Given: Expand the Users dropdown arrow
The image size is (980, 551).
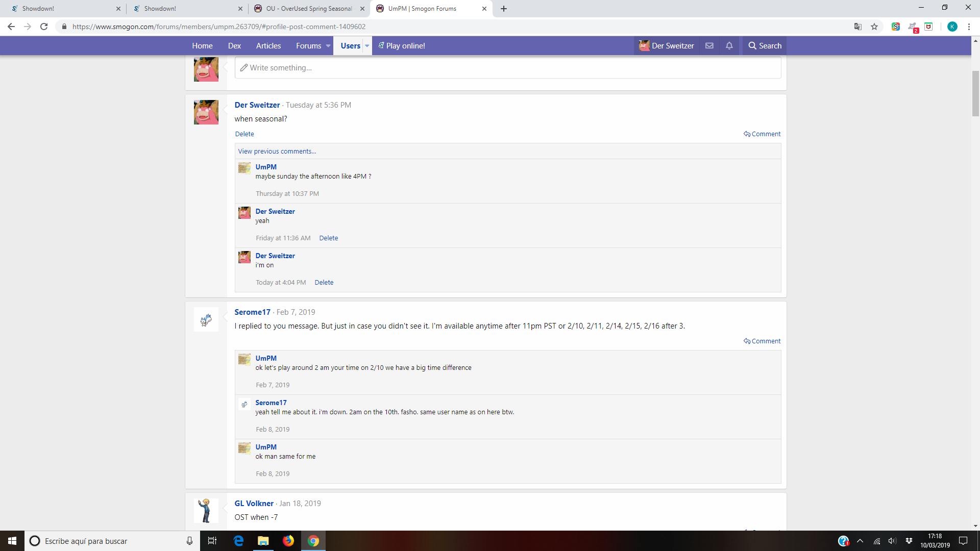Looking at the screenshot, I should [367, 46].
